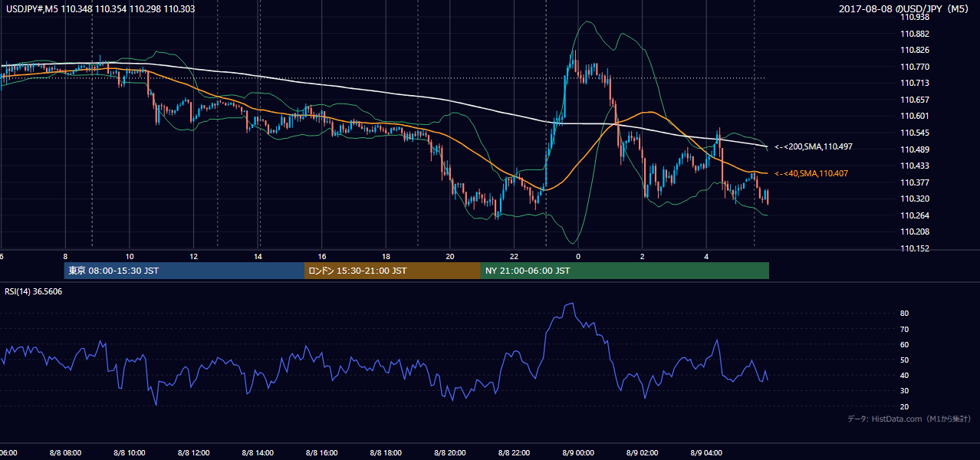The width and height of the screenshot is (980, 460).
Task: Click the 200 SMA 110.497 label
Action: 814,146
